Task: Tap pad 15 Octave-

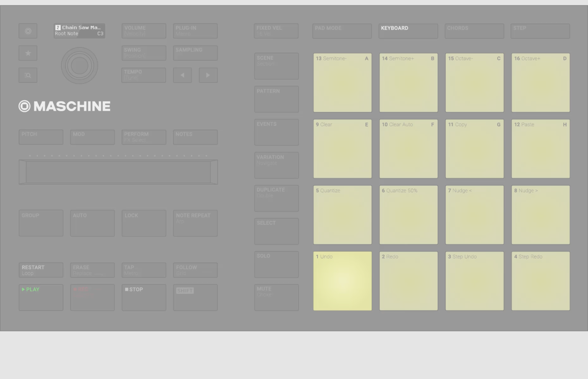Action: (475, 83)
